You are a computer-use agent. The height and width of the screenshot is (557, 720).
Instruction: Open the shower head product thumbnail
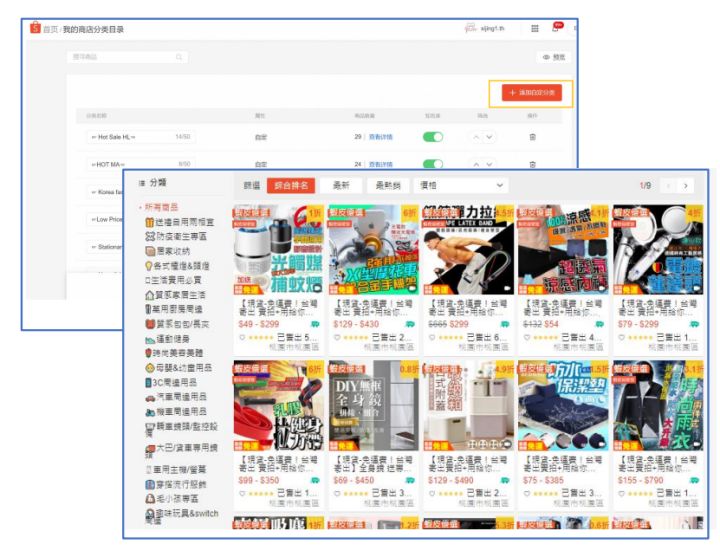[x=658, y=249]
